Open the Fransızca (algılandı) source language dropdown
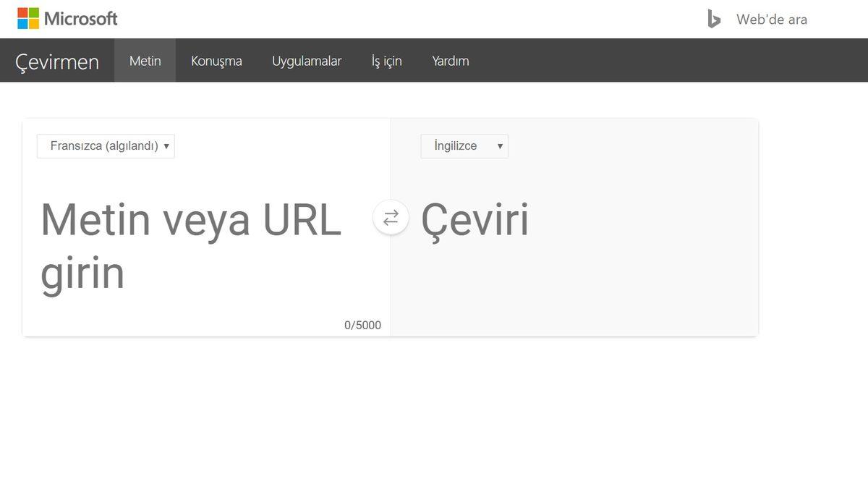The image size is (868, 492). point(105,145)
